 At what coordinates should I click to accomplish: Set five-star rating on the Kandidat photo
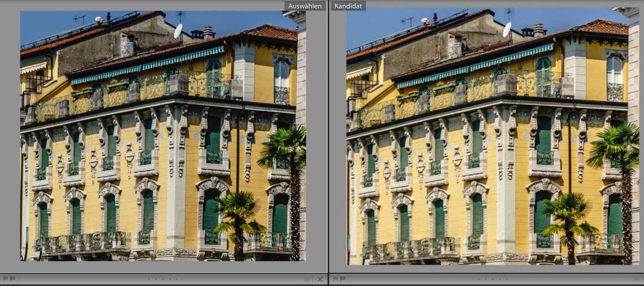tap(508, 279)
